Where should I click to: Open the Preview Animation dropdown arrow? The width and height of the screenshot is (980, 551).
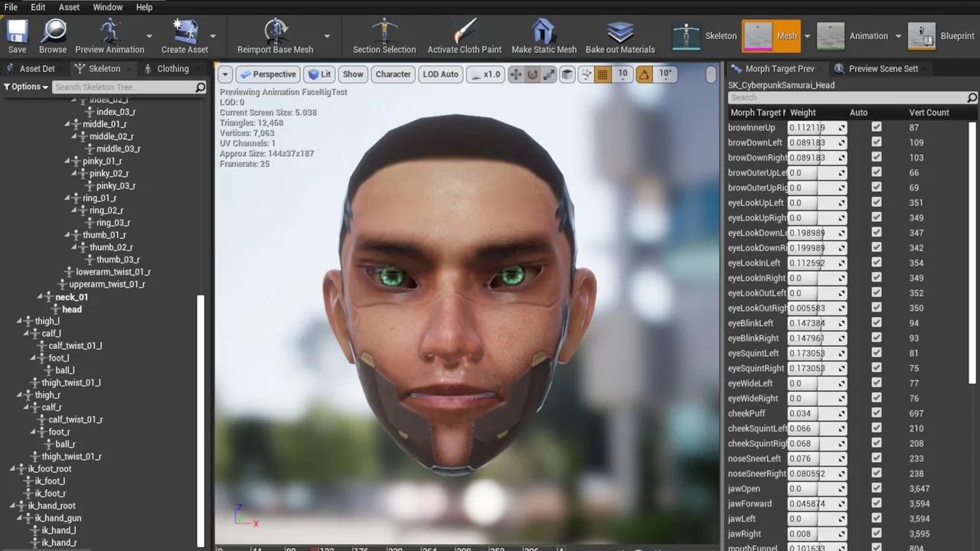click(149, 36)
